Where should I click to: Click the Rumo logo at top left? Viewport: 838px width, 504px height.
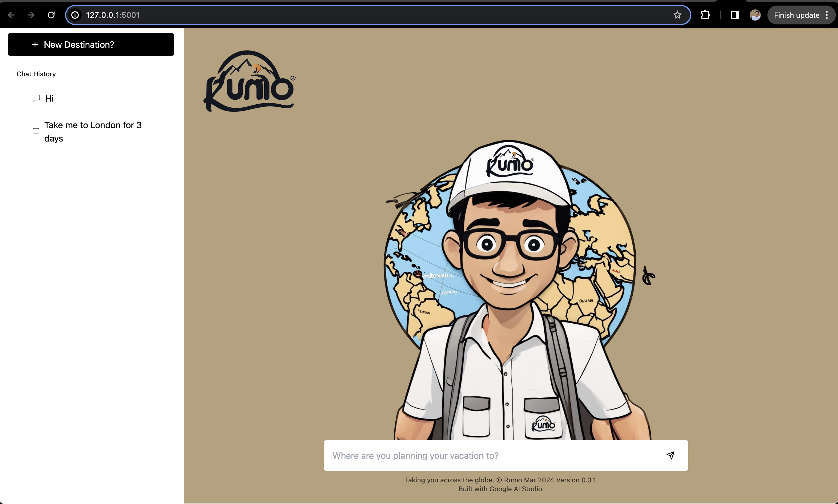coord(249,82)
